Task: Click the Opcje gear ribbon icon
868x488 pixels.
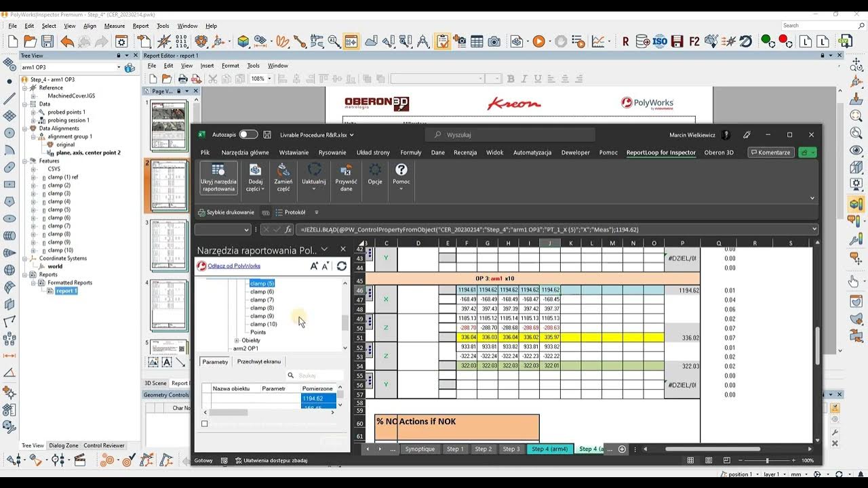Action: coord(374,169)
